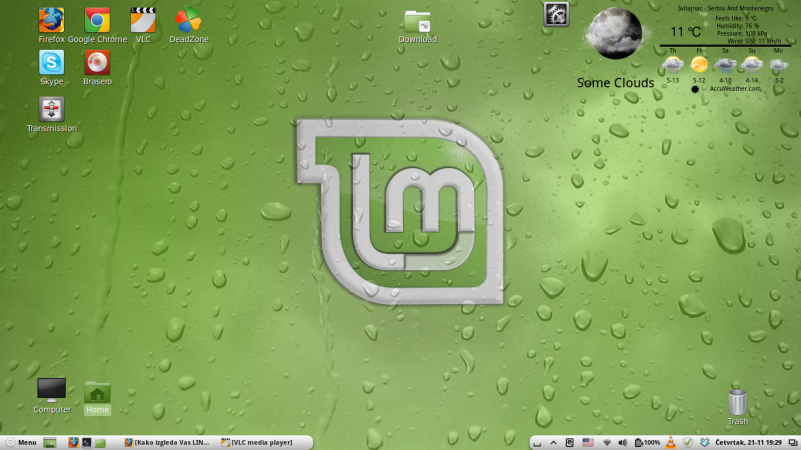Image resolution: width=801 pixels, height=450 pixels.
Task: Open the battery 100% indicator
Action: tap(647, 443)
